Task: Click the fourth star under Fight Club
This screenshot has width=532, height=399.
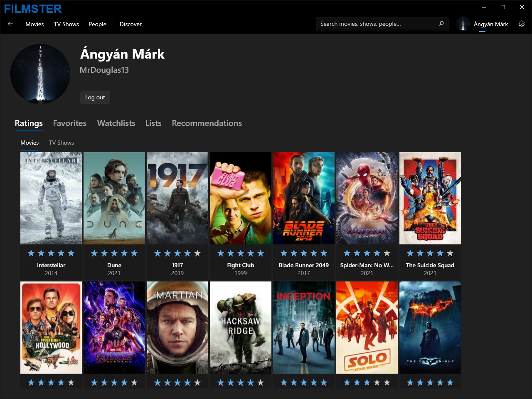Action: point(251,253)
